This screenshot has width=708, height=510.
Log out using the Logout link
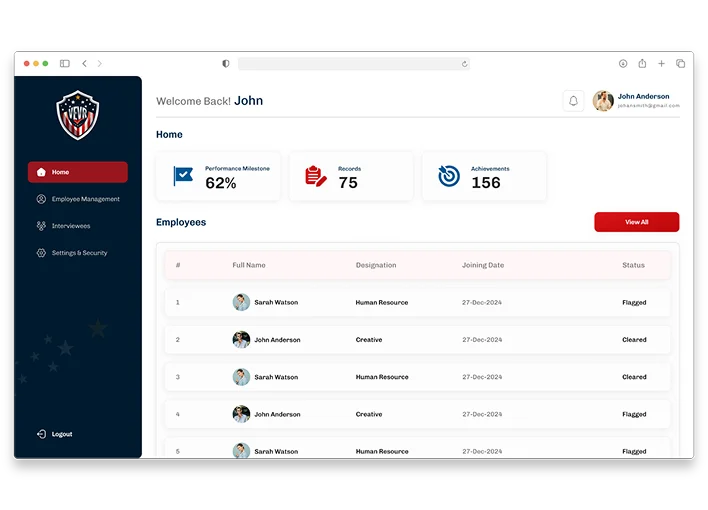coord(61,434)
